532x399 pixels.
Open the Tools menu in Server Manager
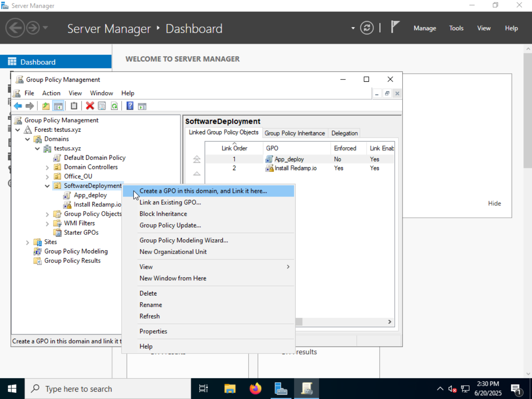[x=456, y=28]
